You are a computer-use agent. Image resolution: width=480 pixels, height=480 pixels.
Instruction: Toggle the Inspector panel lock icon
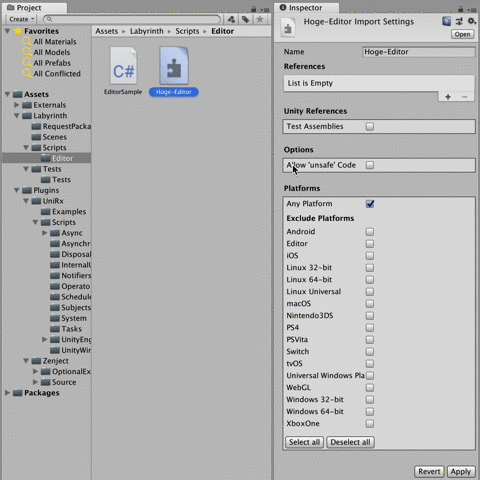point(460,9)
